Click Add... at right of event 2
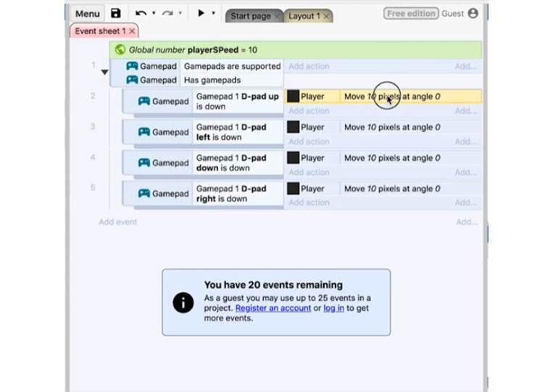Screen dimensions: 553x392 click(465, 111)
